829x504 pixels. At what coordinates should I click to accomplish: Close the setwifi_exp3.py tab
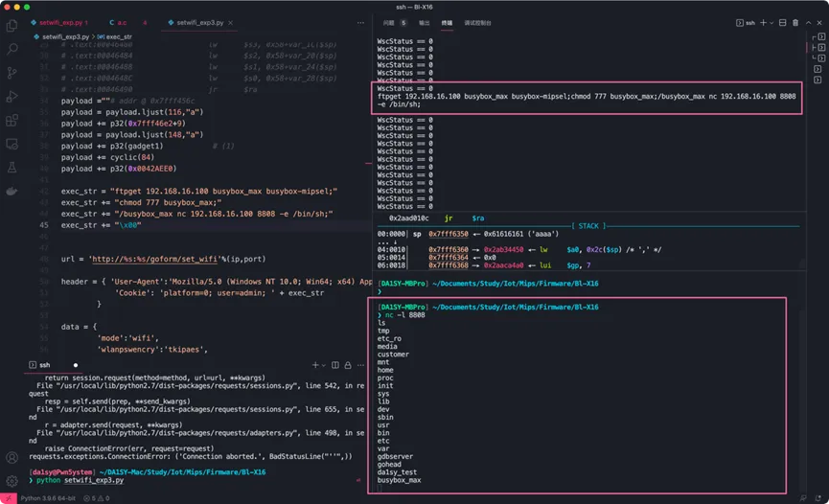click(x=231, y=23)
